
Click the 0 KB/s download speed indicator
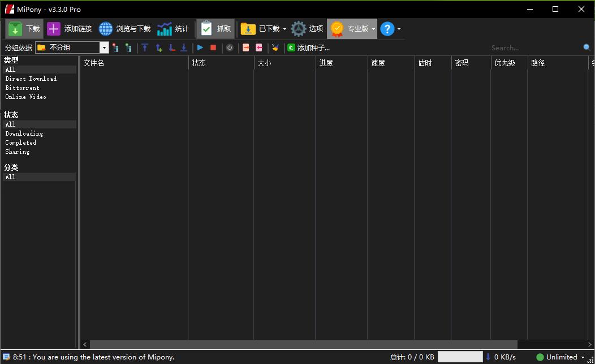[x=501, y=357]
